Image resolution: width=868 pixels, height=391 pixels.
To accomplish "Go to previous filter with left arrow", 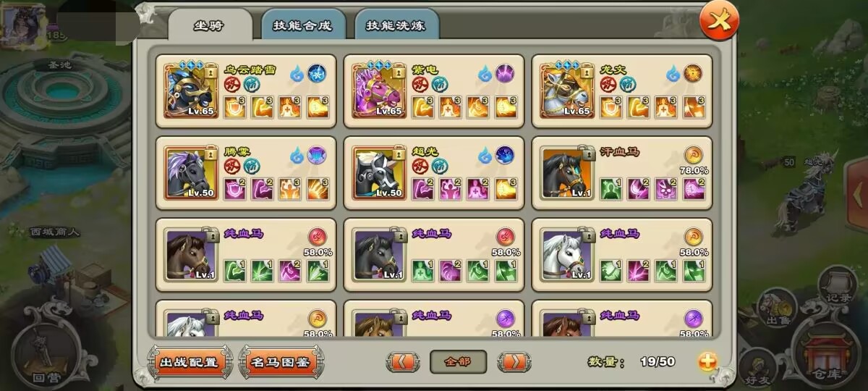I will (x=403, y=361).
